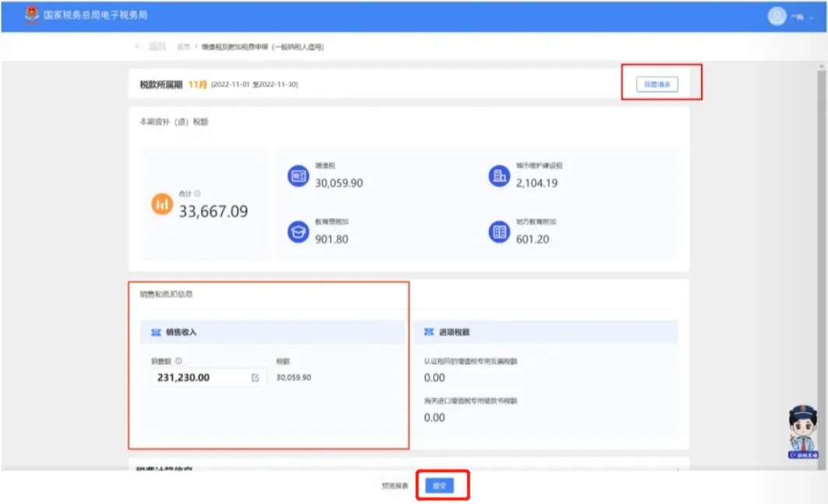This screenshot has height=504, width=828.
Task: Click the 地方教育附加 book icon
Action: click(x=499, y=231)
